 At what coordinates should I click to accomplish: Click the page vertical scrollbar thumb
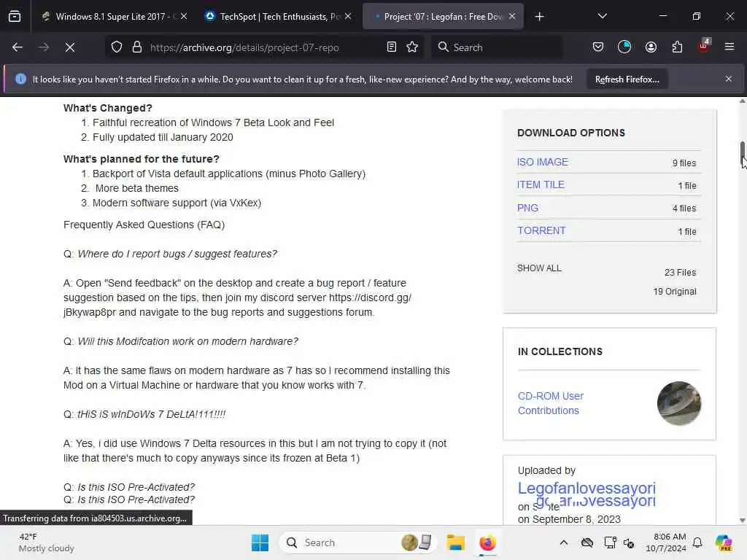pyautogui.click(x=742, y=152)
